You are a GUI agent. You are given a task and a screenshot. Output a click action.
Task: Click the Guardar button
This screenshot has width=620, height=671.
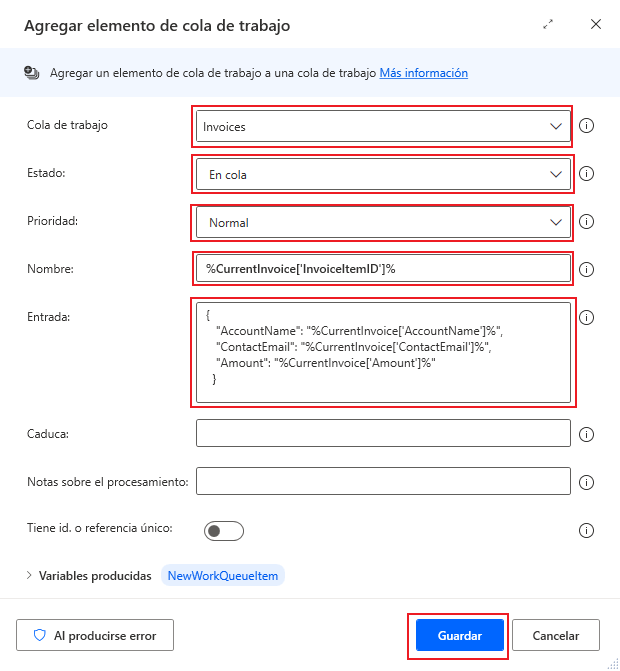[459, 635]
